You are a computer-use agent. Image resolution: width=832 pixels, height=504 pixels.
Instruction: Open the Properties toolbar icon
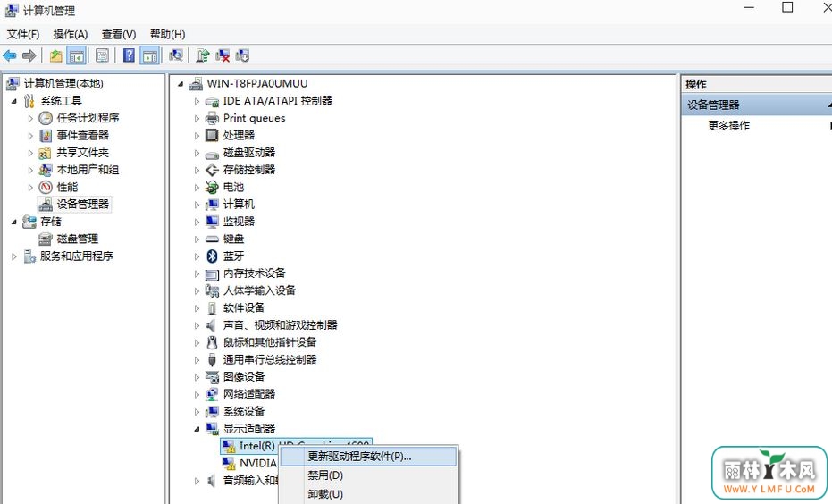tap(102, 55)
